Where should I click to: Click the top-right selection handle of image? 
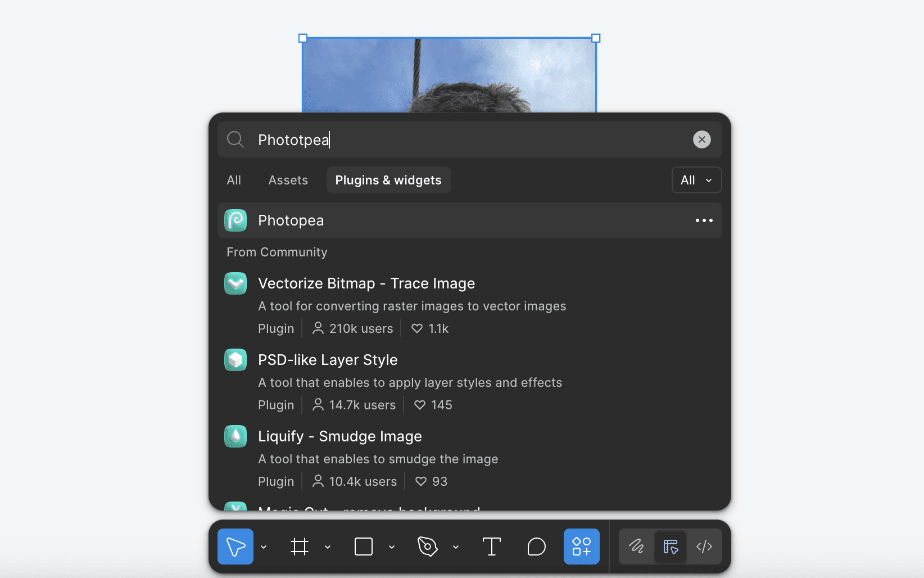(596, 38)
